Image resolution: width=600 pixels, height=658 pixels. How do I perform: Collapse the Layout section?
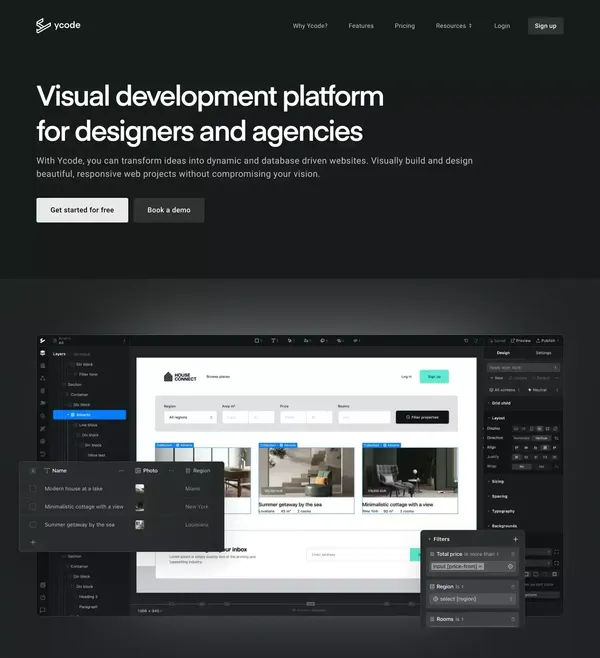[x=498, y=418]
